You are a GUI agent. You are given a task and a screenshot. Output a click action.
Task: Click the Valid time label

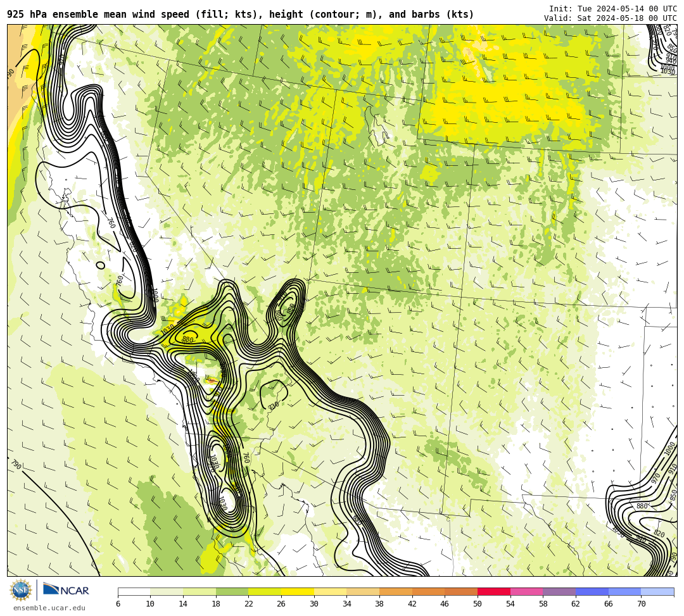pyautogui.click(x=611, y=18)
